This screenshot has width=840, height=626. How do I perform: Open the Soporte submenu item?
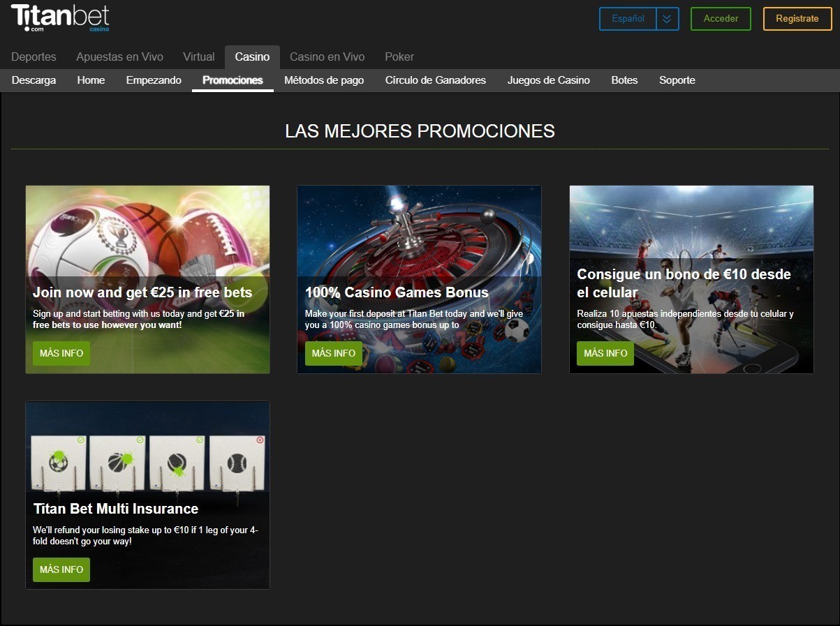click(x=677, y=80)
